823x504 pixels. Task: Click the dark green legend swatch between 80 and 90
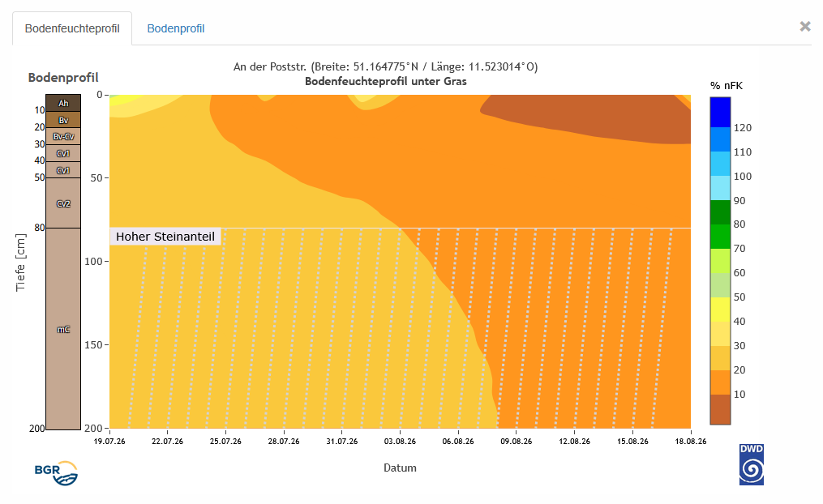coord(720,211)
